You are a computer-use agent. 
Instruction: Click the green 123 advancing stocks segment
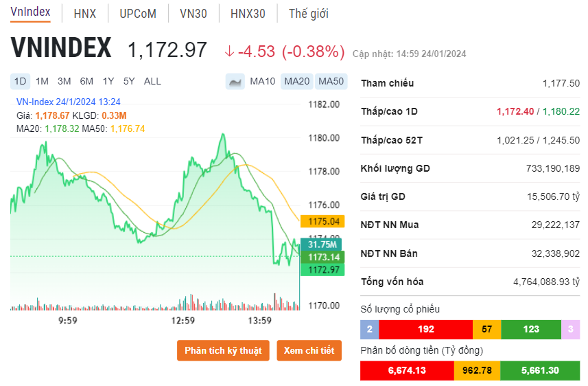[x=531, y=330]
